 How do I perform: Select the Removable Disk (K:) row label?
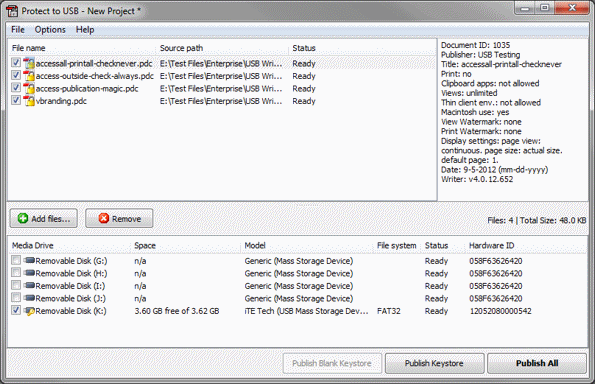click(x=71, y=311)
